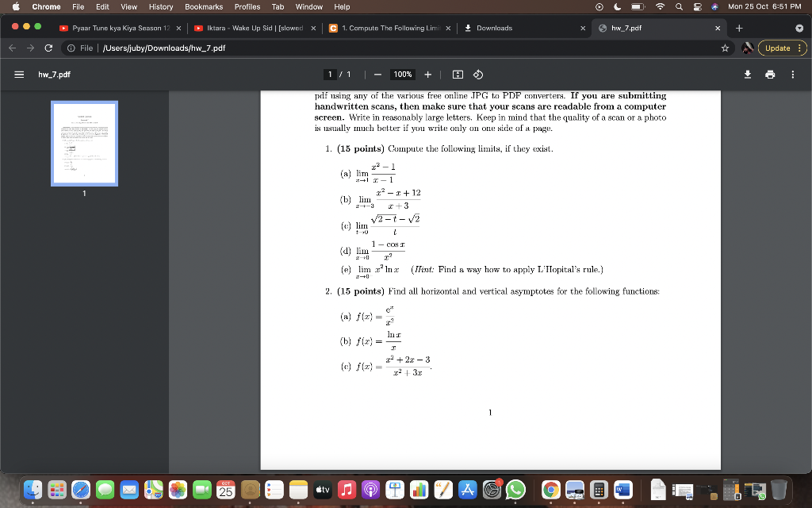Open Calculator from the Dock
The image size is (812, 508).
click(599, 489)
